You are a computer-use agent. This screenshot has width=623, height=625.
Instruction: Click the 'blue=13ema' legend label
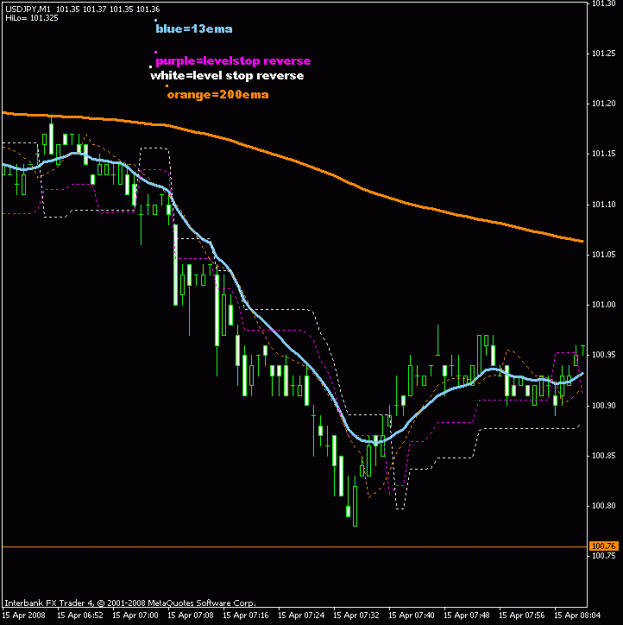click(194, 29)
